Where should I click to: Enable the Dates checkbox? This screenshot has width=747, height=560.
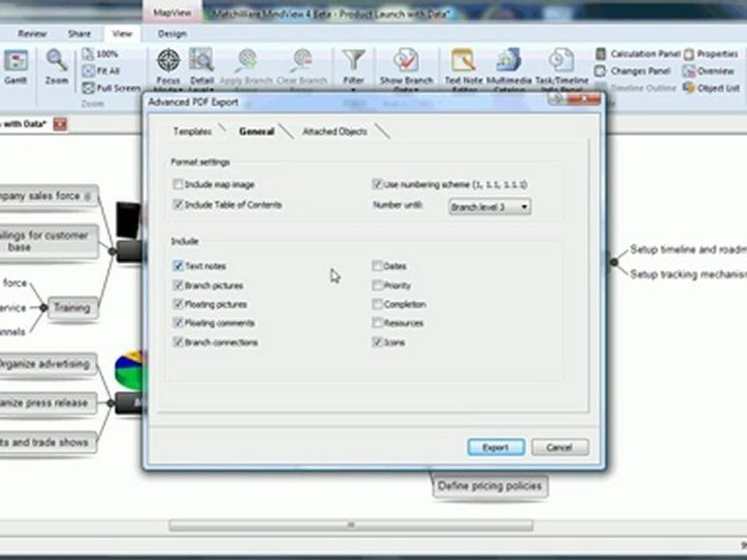[x=377, y=266]
